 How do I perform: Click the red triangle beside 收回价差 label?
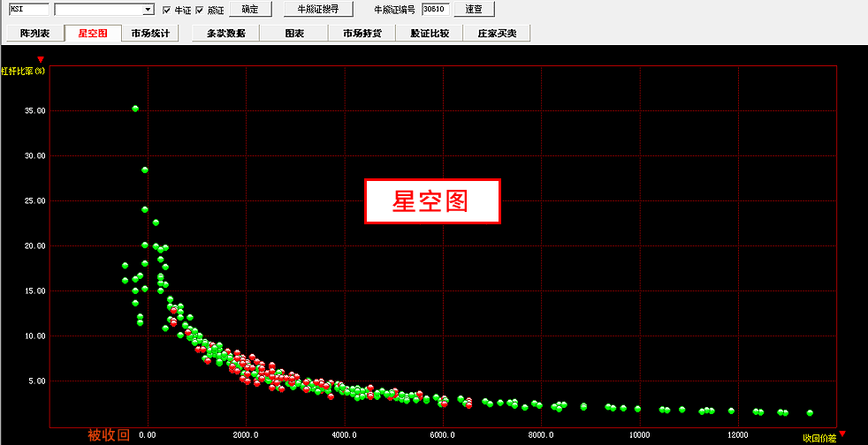click(x=841, y=434)
